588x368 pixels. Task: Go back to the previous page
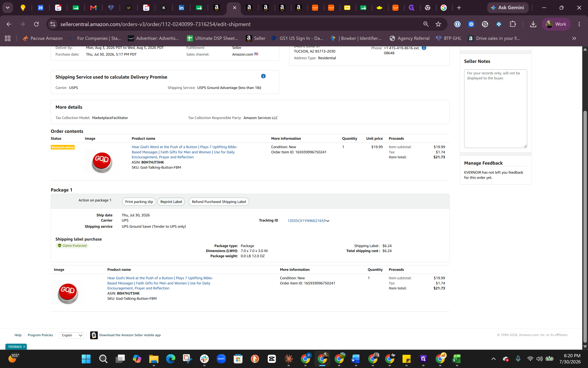(x=9, y=24)
